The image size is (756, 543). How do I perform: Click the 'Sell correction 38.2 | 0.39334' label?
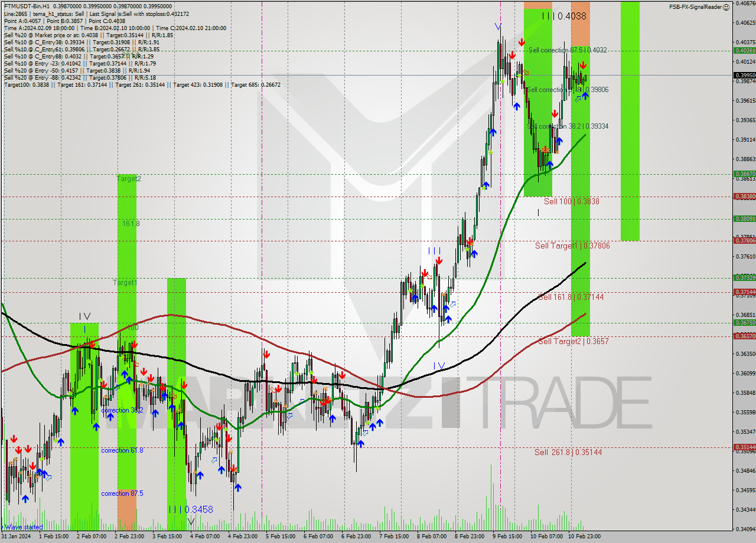(x=568, y=126)
